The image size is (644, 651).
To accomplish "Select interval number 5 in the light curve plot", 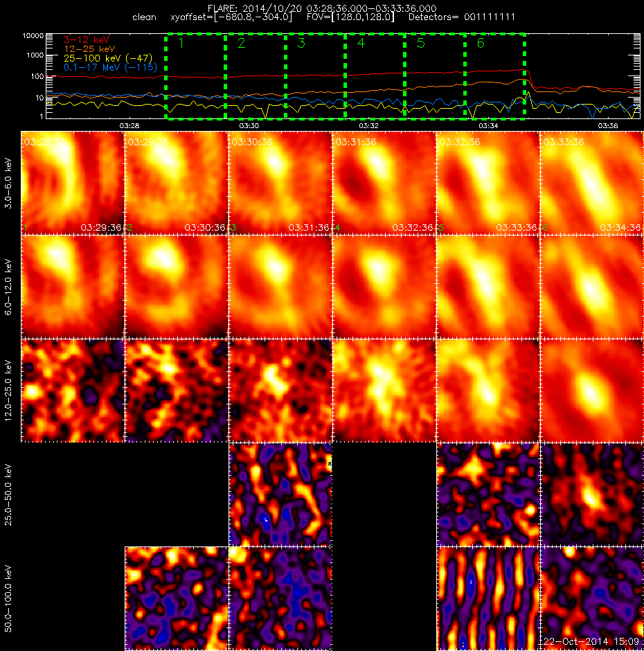I will tap(435, 76).
